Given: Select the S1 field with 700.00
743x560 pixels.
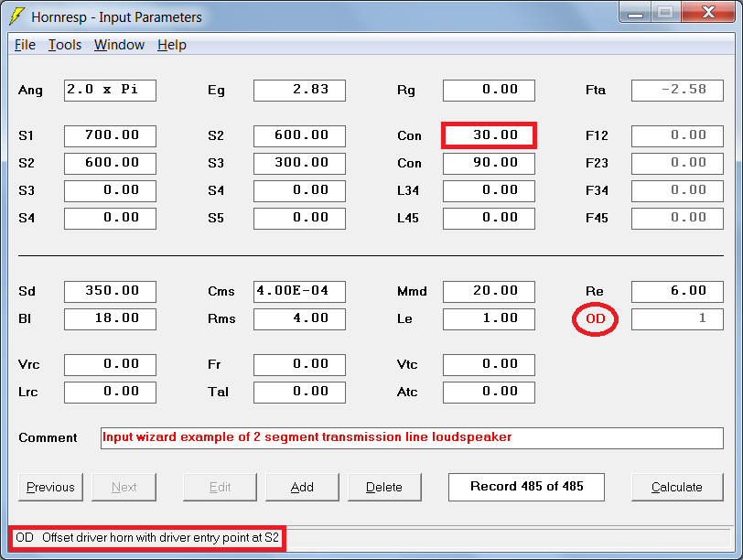Looking at the screenshot, I should [x=111, y=136].
